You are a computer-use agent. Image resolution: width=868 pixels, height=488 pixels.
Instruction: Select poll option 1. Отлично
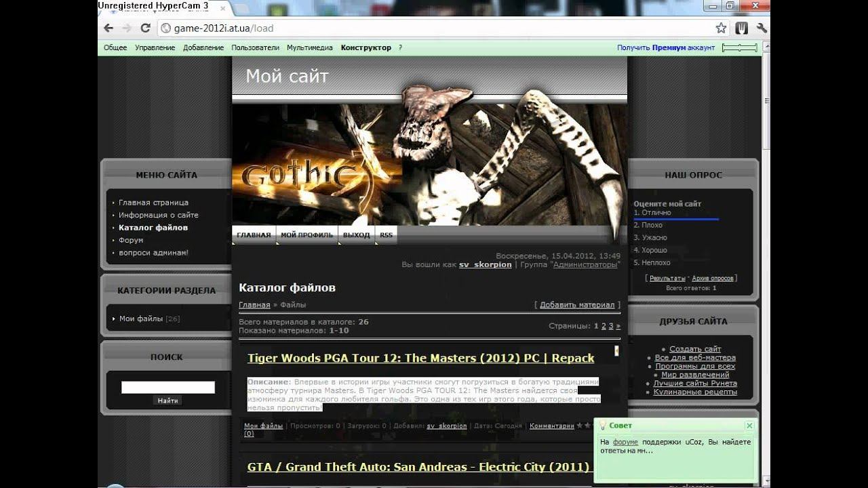(x=652, y=213)
